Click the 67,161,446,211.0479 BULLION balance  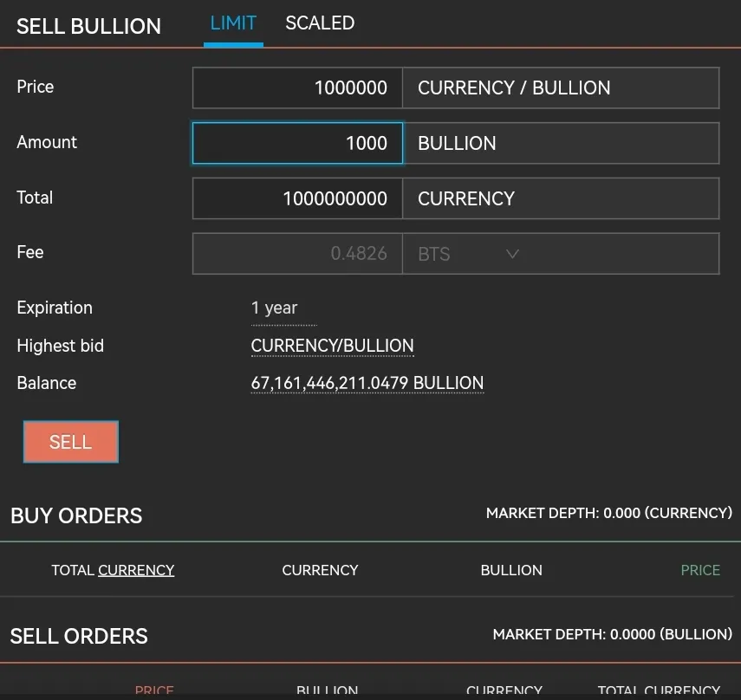click(x=367, y=383)
